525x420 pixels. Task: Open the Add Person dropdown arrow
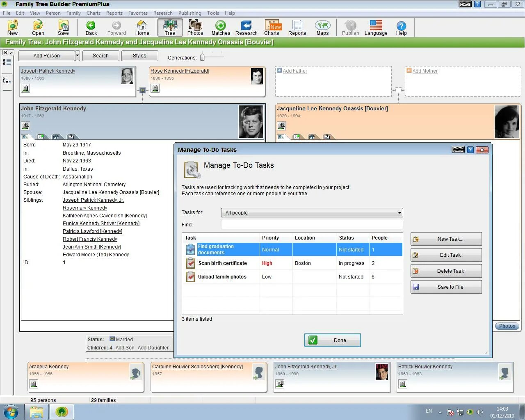[x=77, y=55]
